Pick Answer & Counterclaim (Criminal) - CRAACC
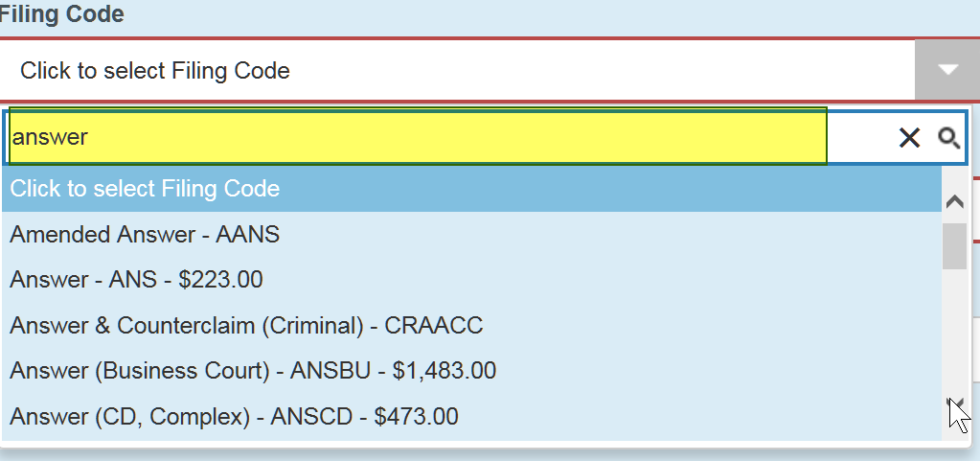 (472, 325)
